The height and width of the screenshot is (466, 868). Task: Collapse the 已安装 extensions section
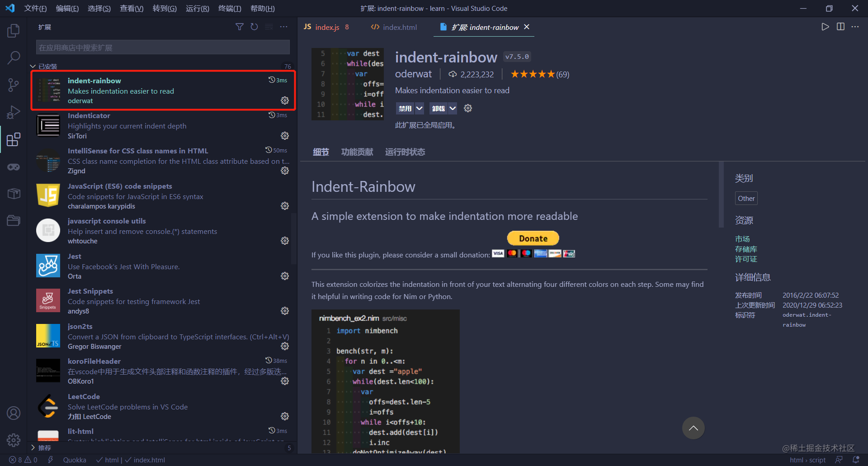coord(33,66)
